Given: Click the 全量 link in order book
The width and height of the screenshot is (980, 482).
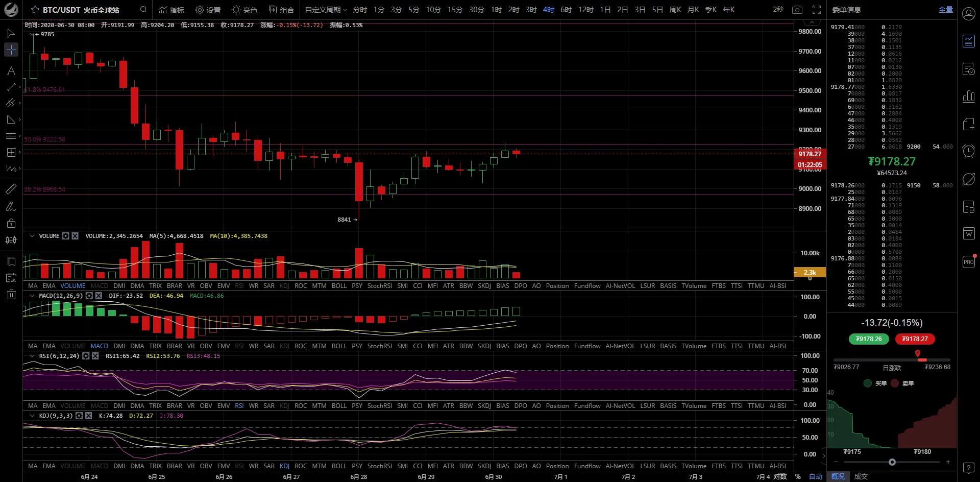Looking at the screenshot, I should click(945, 10).
